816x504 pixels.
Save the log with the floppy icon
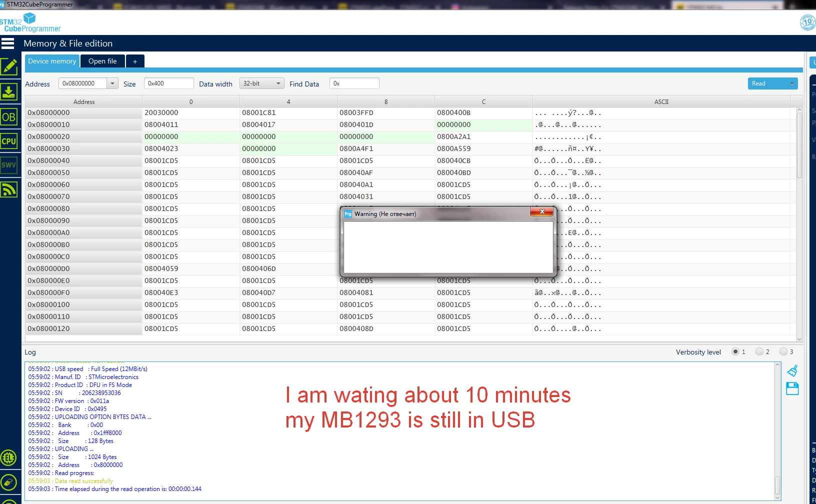point(792,388)
